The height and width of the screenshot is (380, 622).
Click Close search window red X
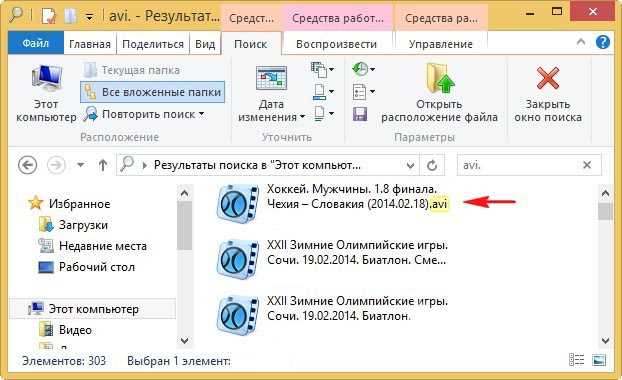548,94
